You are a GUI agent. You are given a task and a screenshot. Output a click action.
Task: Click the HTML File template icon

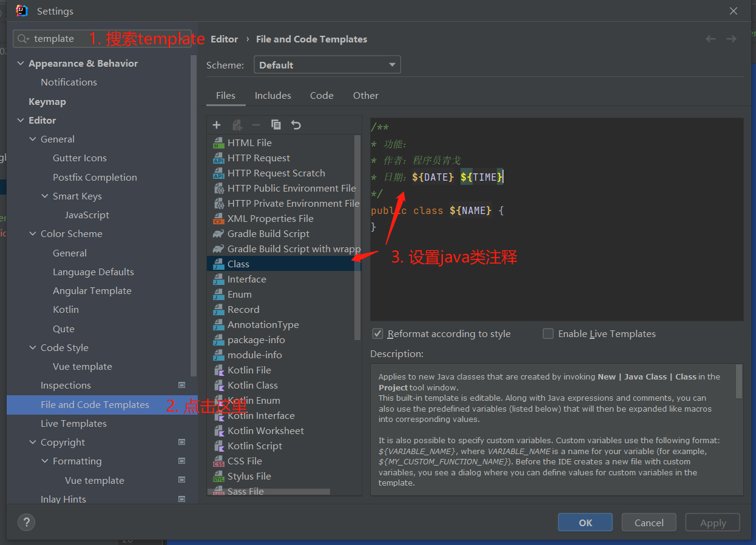pyautogui.click(x=218, y=143)
